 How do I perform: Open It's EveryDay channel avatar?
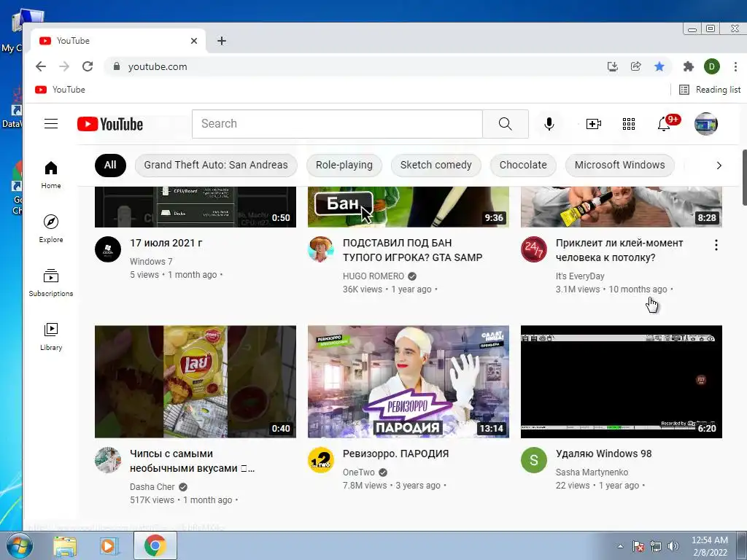tap(533, 249)
